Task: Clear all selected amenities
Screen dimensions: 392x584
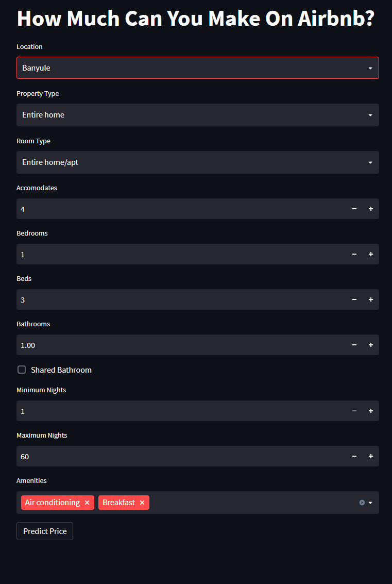Action: coord(362,502)
